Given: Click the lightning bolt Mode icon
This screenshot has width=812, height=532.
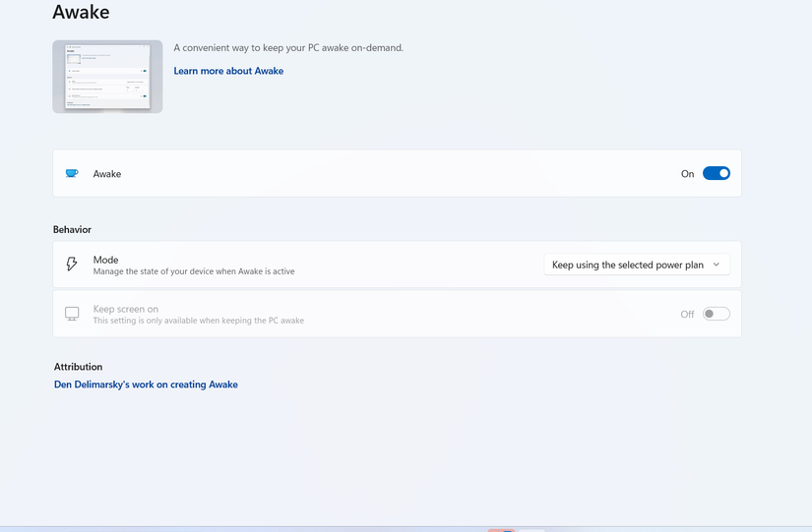Looking at the screenshot, I should click(x=72, y=264).
